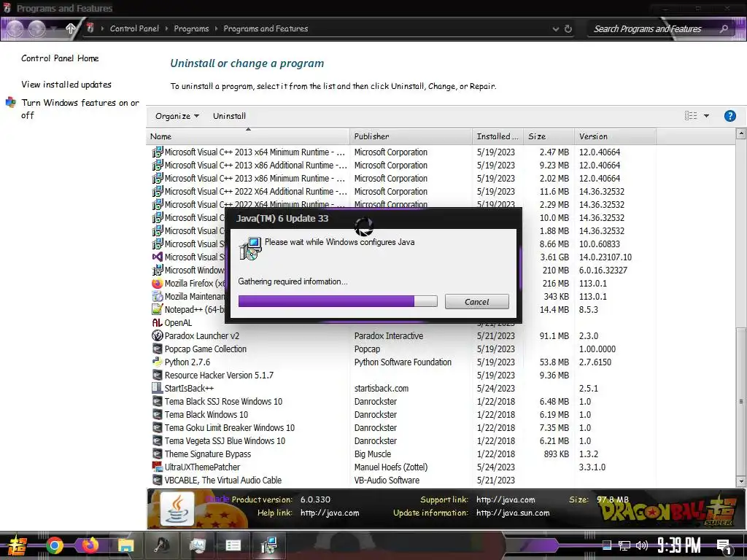This screenshot has height=560, width=747.
Task: Click Programs in breadcrumb path
Action: point(191,28)
